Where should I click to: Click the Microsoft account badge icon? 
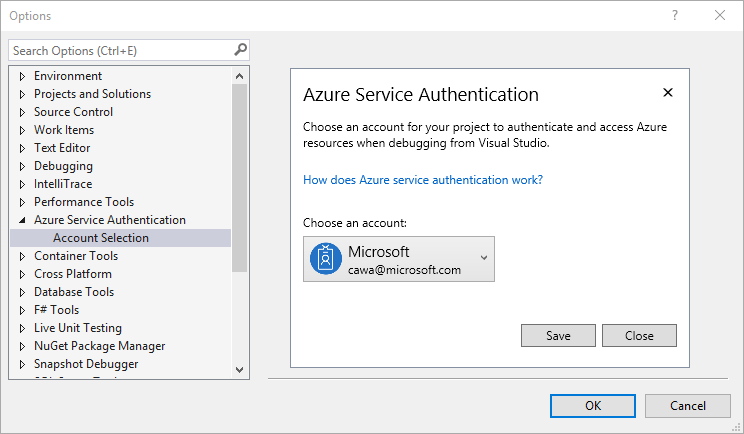point(326,259)
